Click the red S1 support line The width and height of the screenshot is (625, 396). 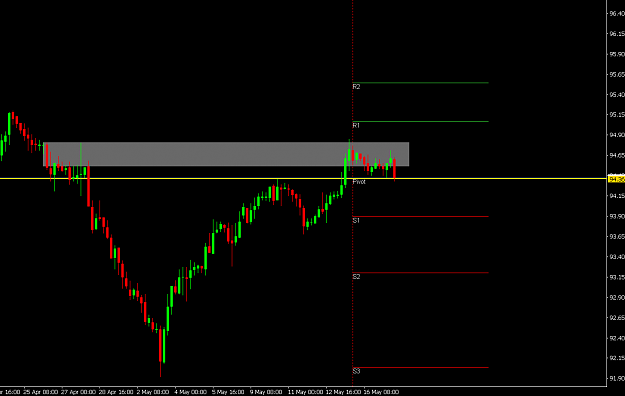pos(421,217)
